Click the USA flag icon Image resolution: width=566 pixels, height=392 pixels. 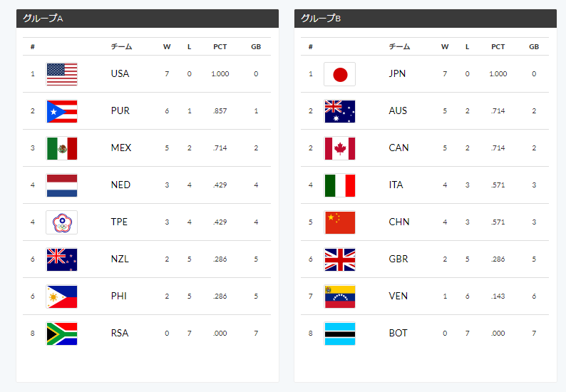62,74
